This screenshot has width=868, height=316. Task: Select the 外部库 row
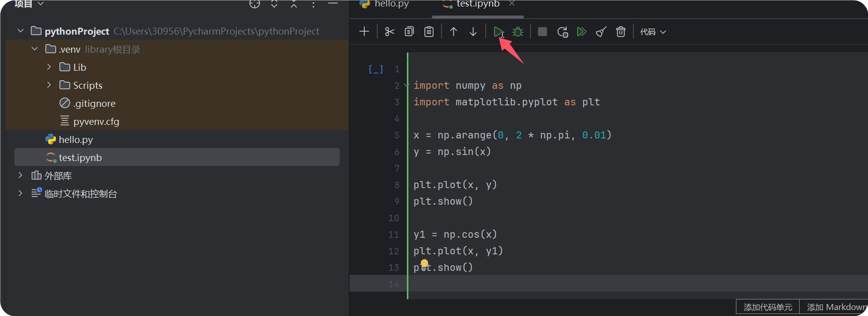(x=177, y=176)
